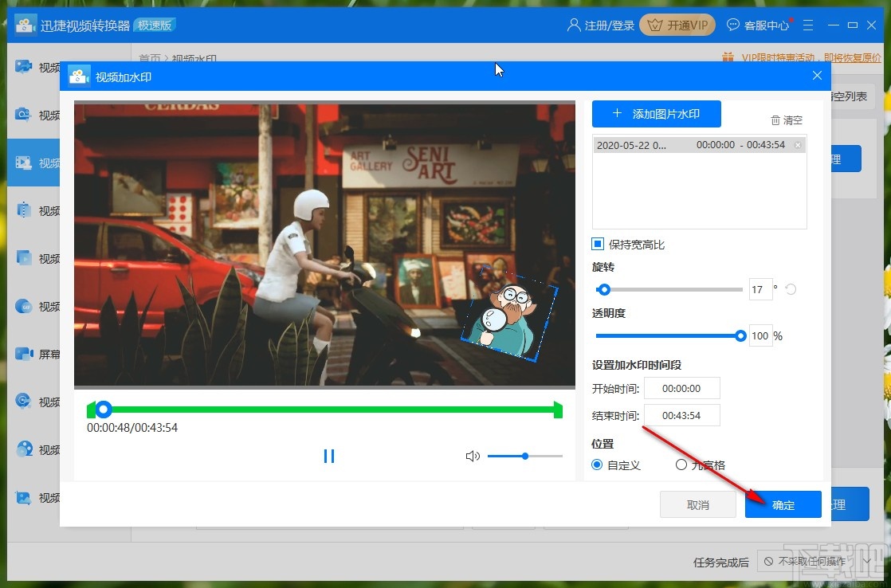Click the trash icon to clear watermarks
The image size is (891, 588).
pyautogui.click(x=775, y=120)
